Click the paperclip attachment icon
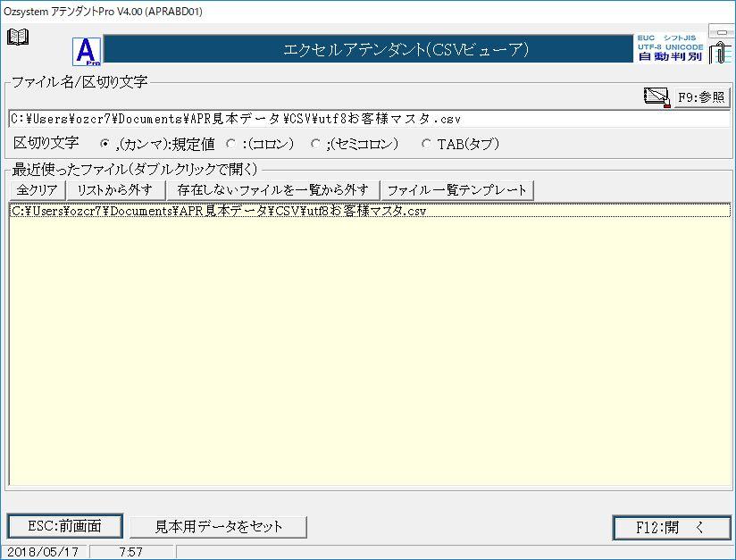The width and height of the screenshot is (736, 560). [721, 52]
